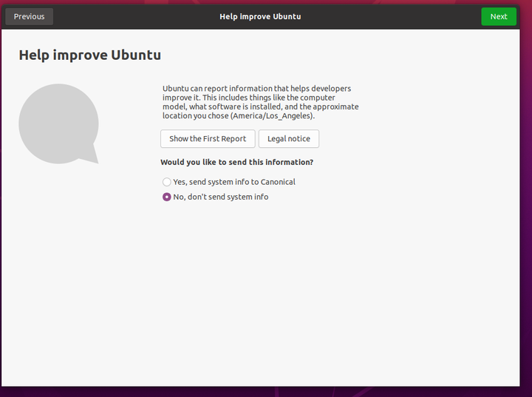Click the Help improve Ubuntu window title

(260, 17)
